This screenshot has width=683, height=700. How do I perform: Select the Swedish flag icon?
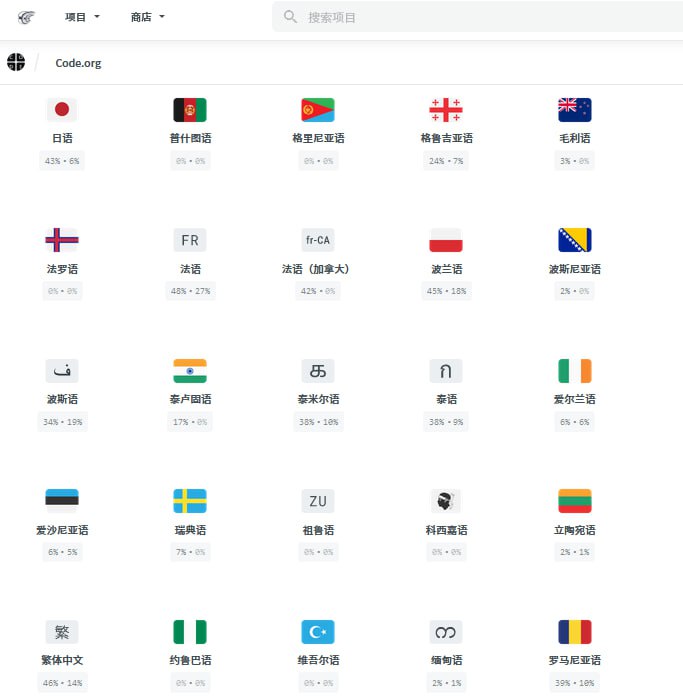tap(190, 501)
